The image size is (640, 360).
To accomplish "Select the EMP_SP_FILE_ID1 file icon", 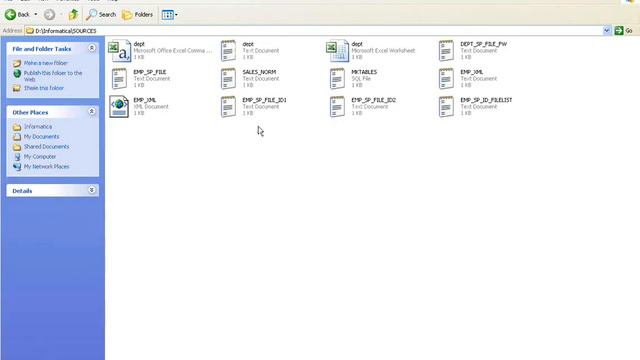I will 228,107.
